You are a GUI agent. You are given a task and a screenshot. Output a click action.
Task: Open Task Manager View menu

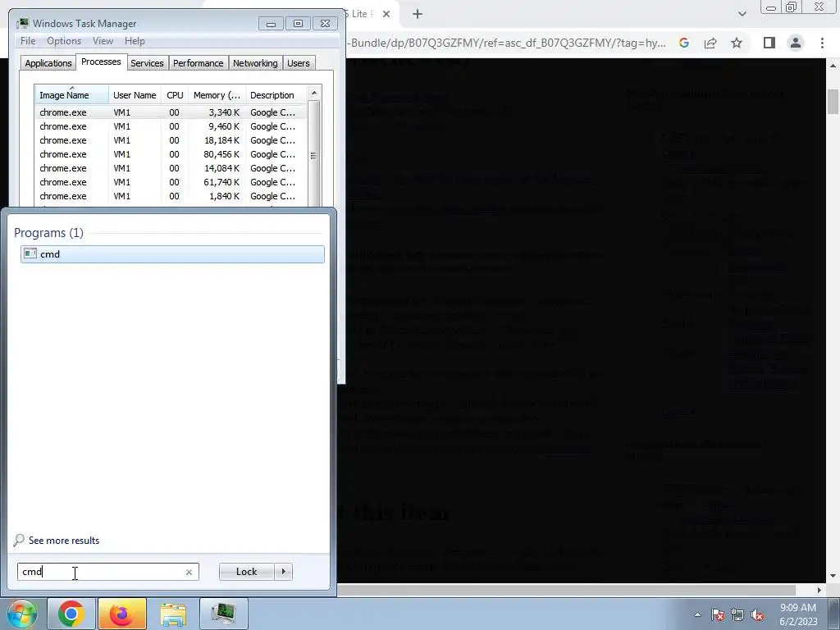pos(103,41)
